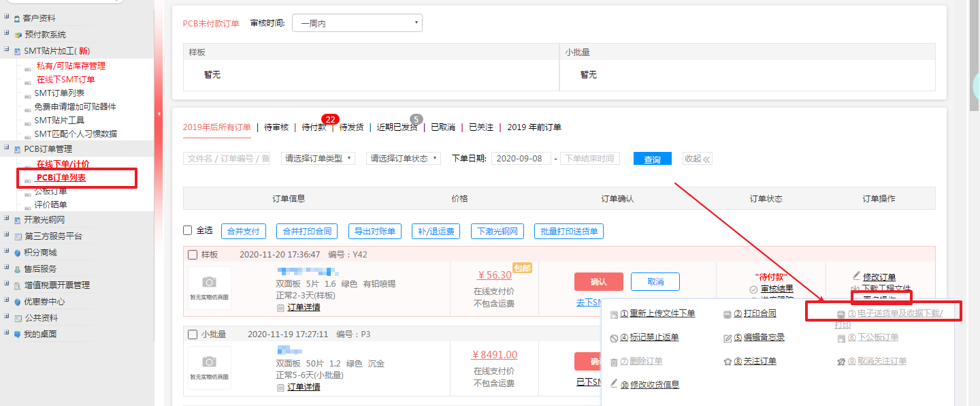The height and width of the screenshot is (406, 980).
Task: Tick the 全选 select-all checkbox
Action: click(x=188, y=231)
